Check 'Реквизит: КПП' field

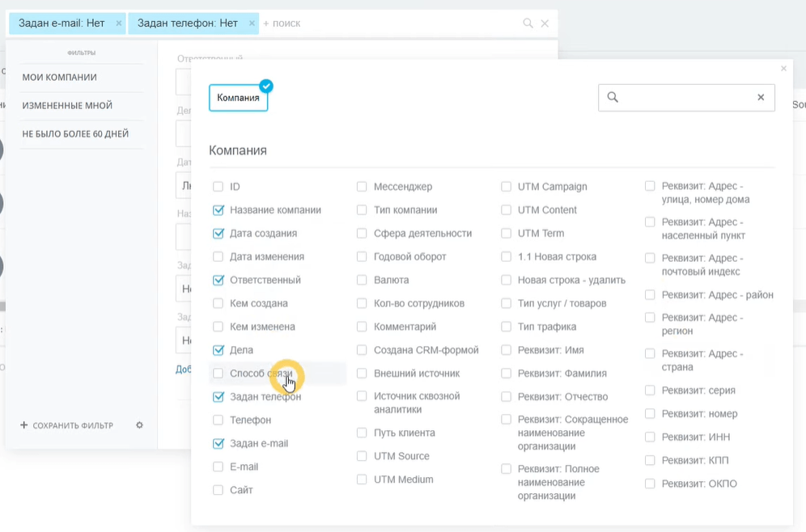[651, 461]
